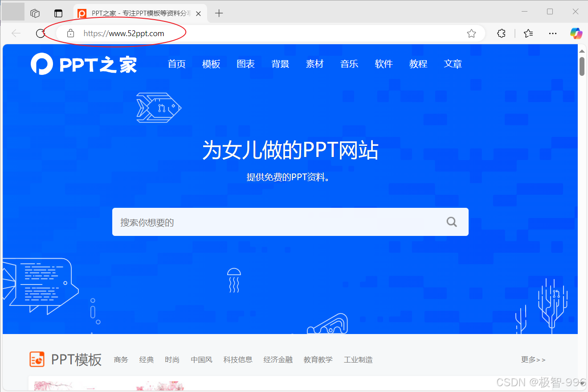Click the 为女儿做的PPT网站 headline
This screenshot has width=588, height=392.
pyautogui.click(x=290, y=150)
